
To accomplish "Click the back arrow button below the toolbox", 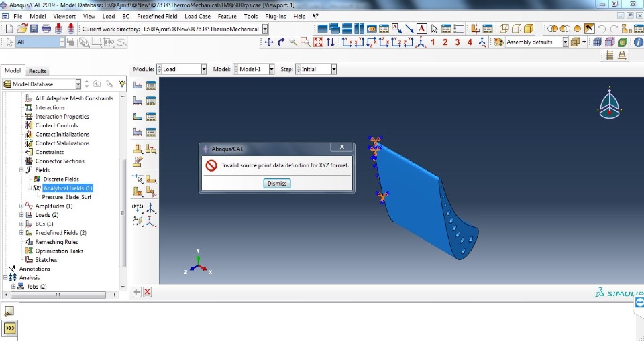I will point(137,291).
